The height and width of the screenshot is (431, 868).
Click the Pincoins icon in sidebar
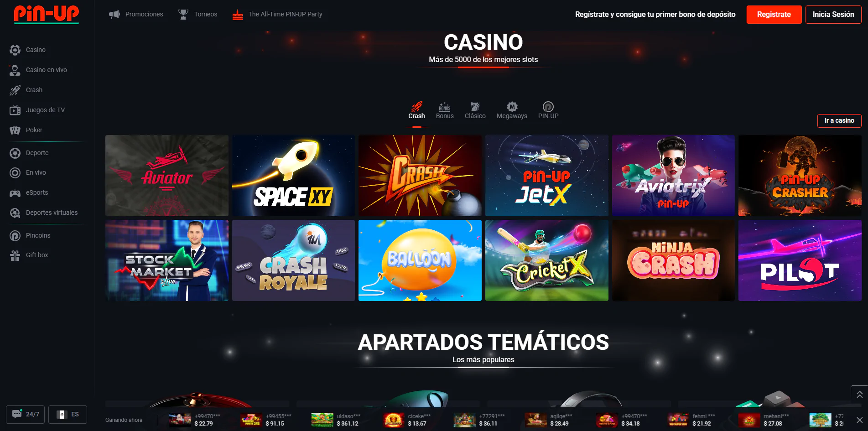coord(15,235)
